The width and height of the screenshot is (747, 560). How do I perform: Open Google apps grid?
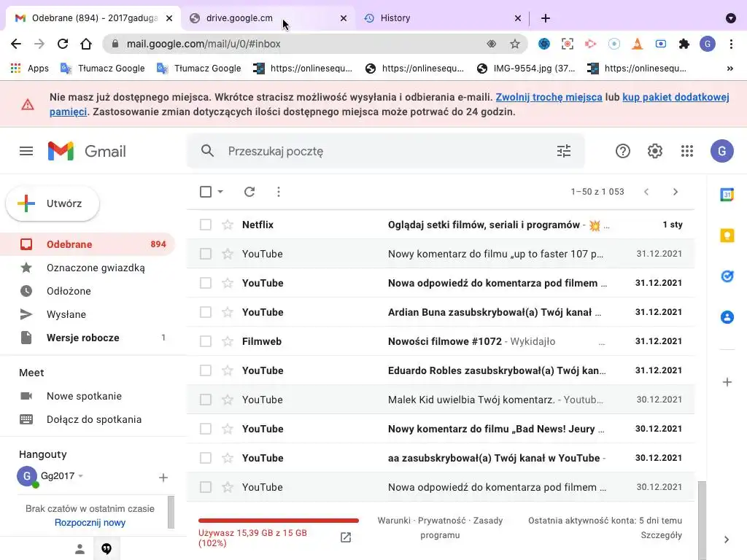(687, 151)
